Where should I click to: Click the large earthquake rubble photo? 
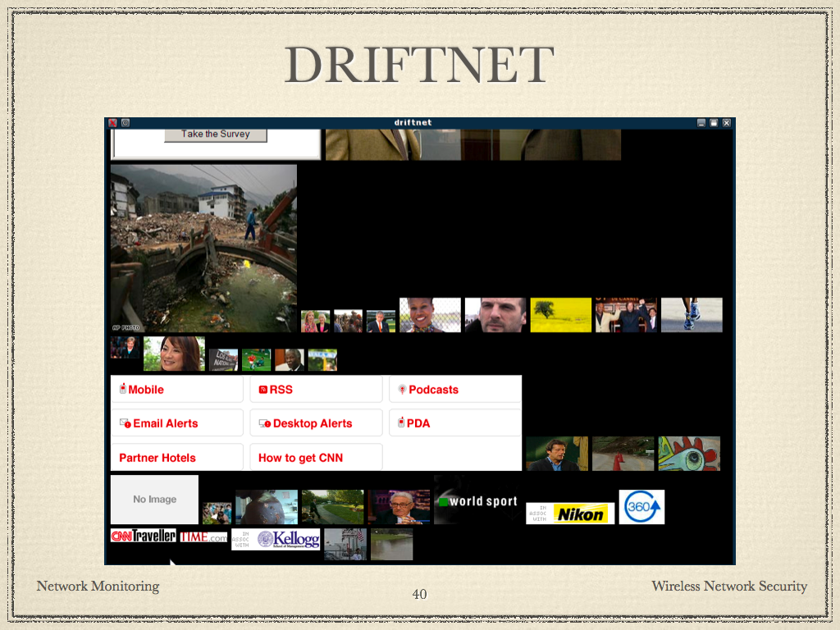(x=203, y=248)
